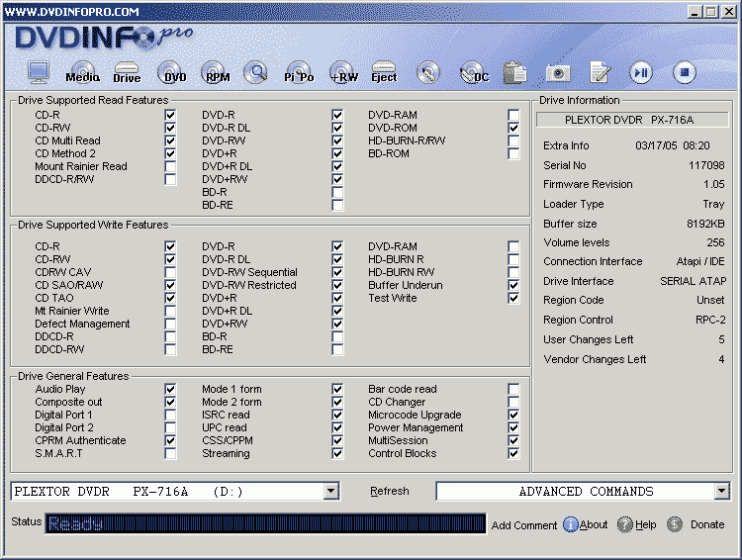Click the Refresh button

pyautogui.click(x=390, y=492)
